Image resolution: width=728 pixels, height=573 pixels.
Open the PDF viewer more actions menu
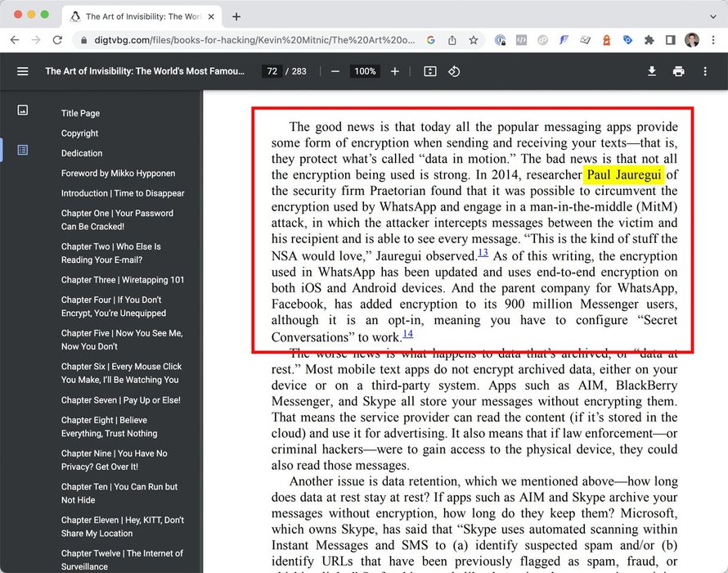705,71
